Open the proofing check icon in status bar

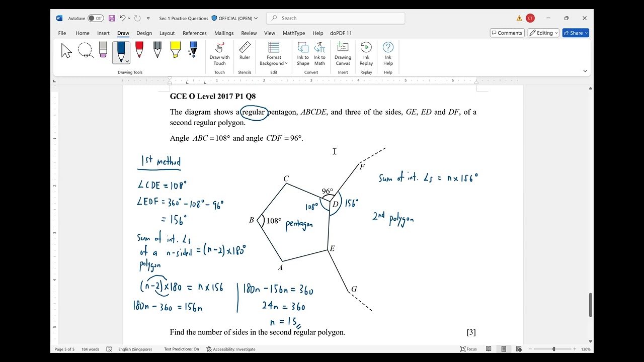(x=109, y=349)
